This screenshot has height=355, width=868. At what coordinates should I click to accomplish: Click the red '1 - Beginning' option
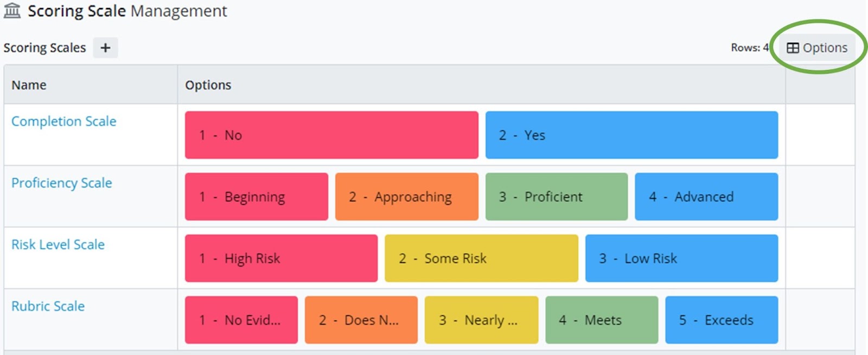pos(256,197)
